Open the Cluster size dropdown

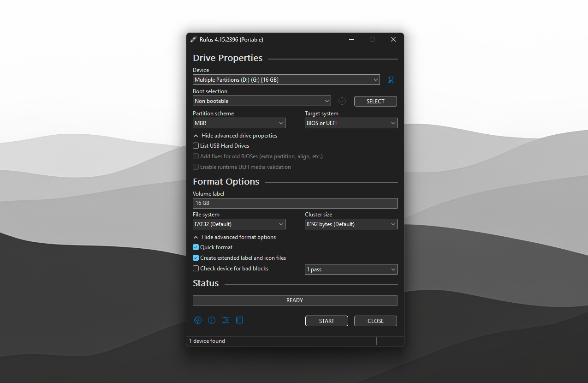351,224
